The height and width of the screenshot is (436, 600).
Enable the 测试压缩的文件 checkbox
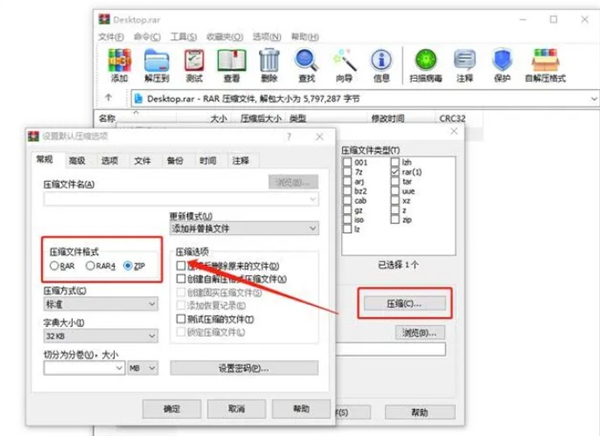(x=181, y=318)
